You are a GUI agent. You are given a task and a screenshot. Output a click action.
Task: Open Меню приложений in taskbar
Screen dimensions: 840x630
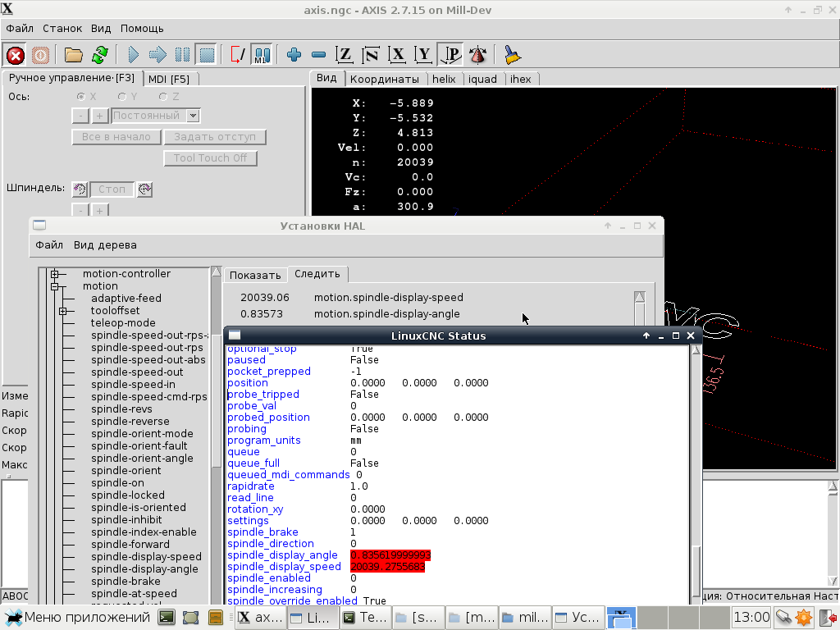77,618
